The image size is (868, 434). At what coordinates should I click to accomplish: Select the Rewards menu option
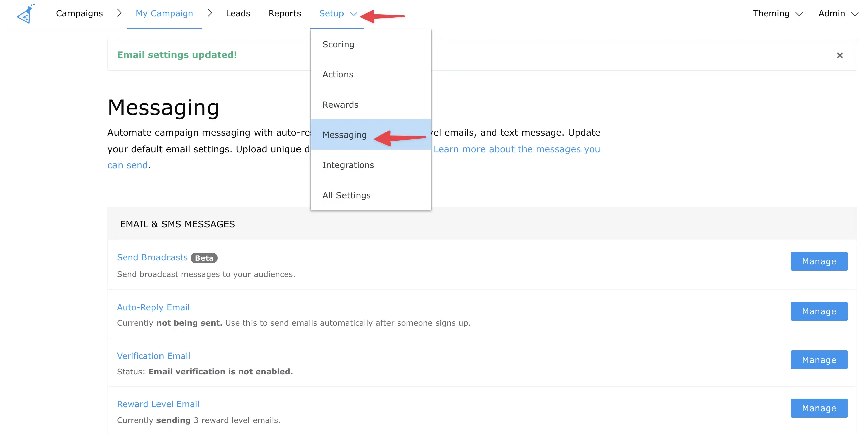pos(341,105)
